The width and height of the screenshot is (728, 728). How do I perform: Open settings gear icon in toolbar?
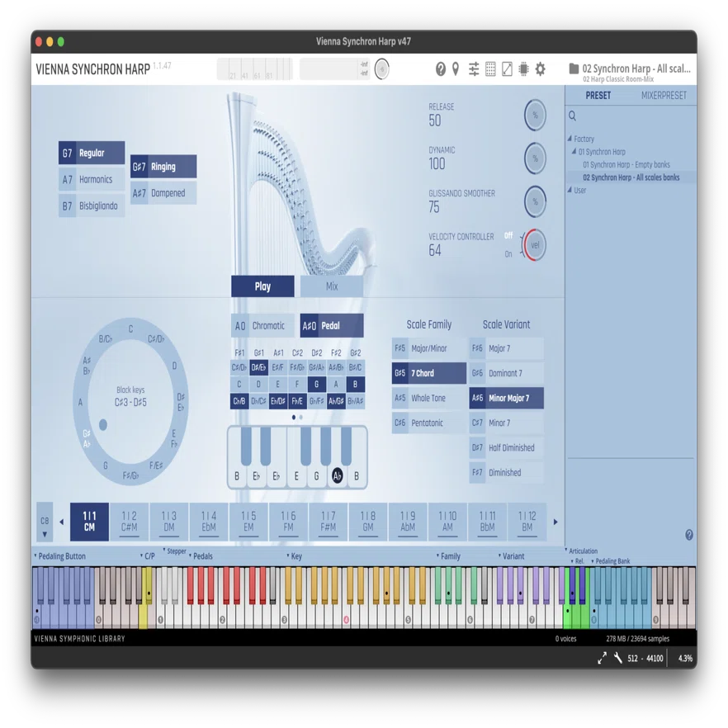click(540, 69)
